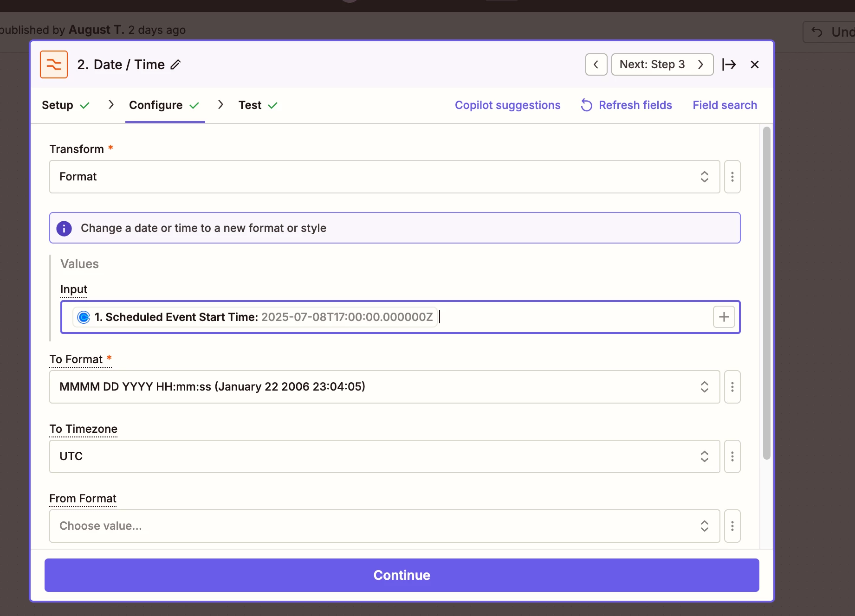The width and height of the screenshot is (855, 616).
Task: Click the Calendly icon in input pill
Action: (84, 317)
